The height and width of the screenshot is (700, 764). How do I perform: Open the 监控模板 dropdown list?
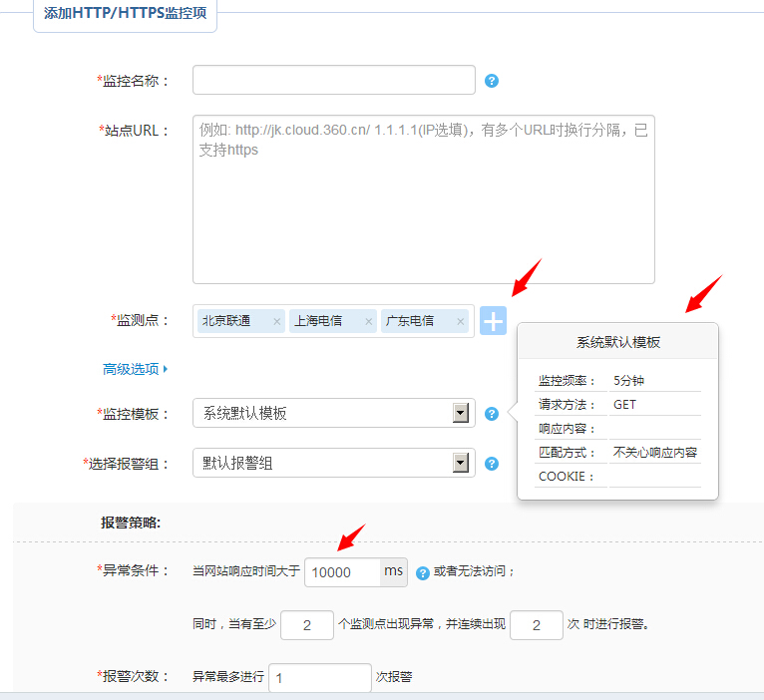coord(460,413)
